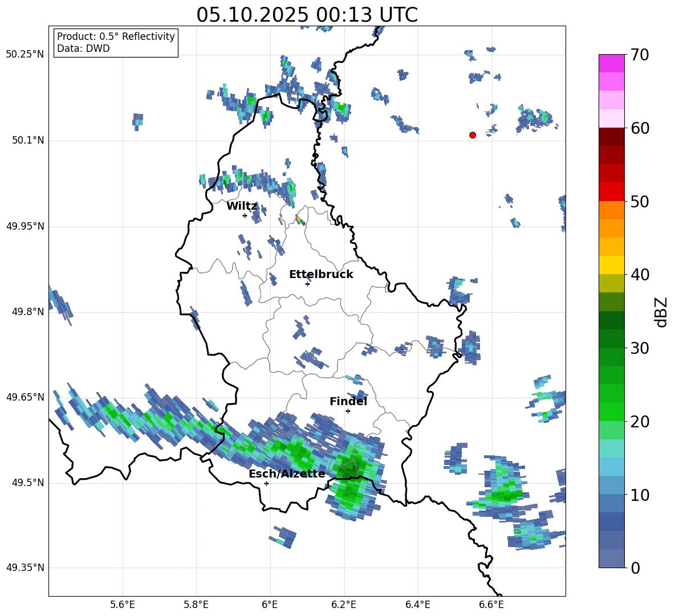Click the Data: DWD text
The height and width of the screenshot is (616, 675).
83,48
